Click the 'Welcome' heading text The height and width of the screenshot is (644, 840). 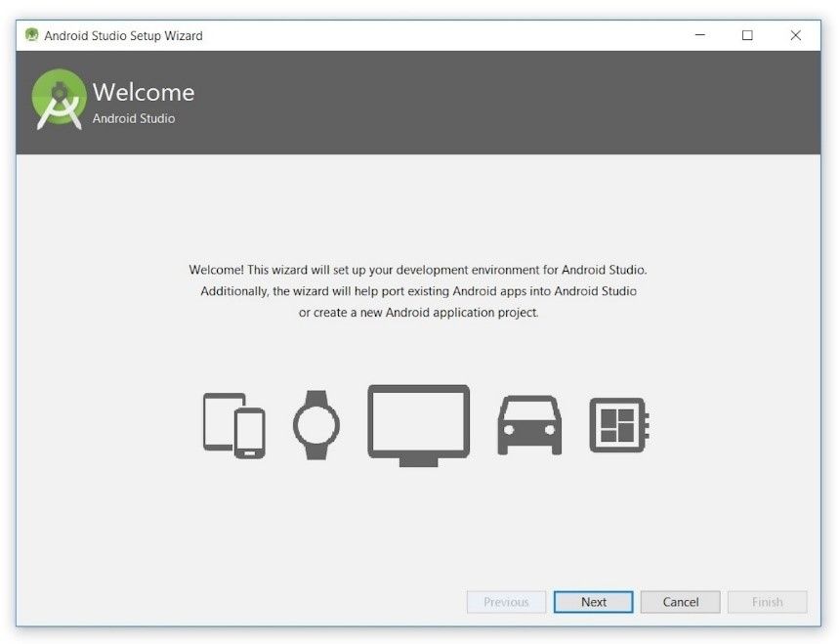pos(144,92)
